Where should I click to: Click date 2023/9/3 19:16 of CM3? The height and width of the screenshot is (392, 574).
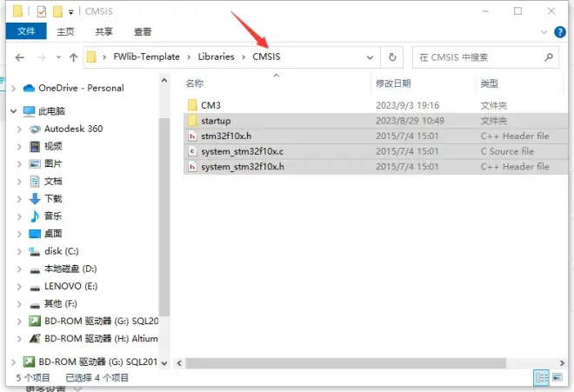click(x=407, y=105)
